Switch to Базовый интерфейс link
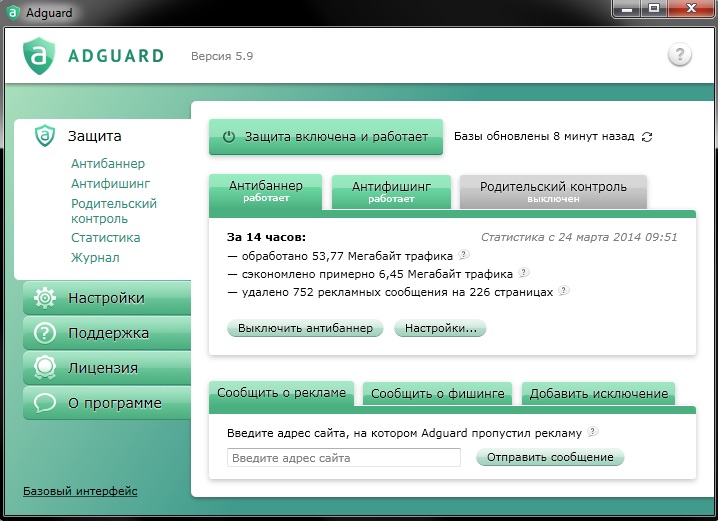This screenshot has height=521, width=718. pos(80,491)
